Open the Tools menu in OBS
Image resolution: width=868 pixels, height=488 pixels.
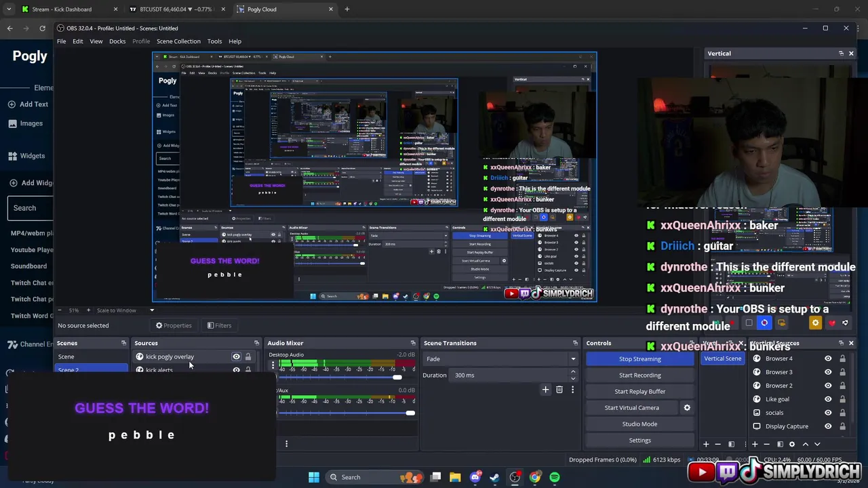[x=214, y=41]
